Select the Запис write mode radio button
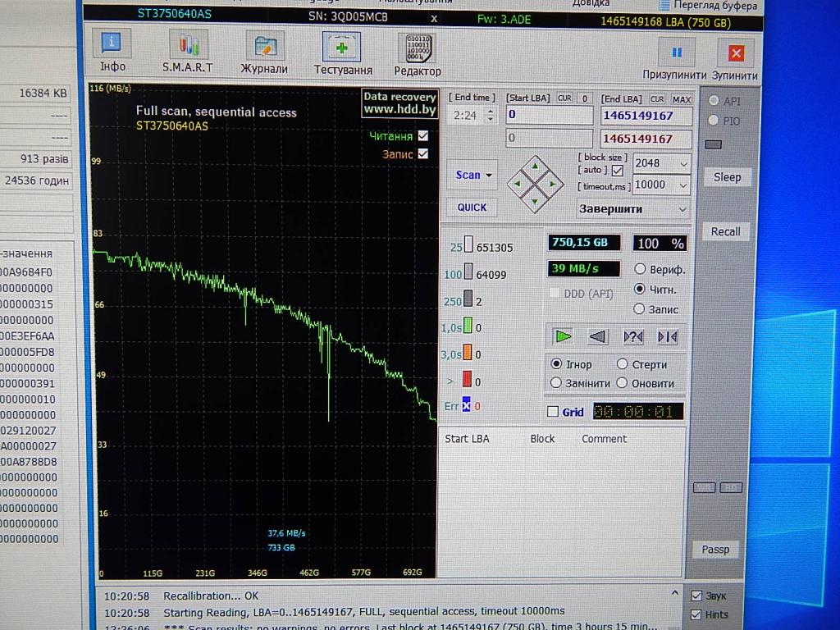This screenshot has width=840, height=630. 638,308
